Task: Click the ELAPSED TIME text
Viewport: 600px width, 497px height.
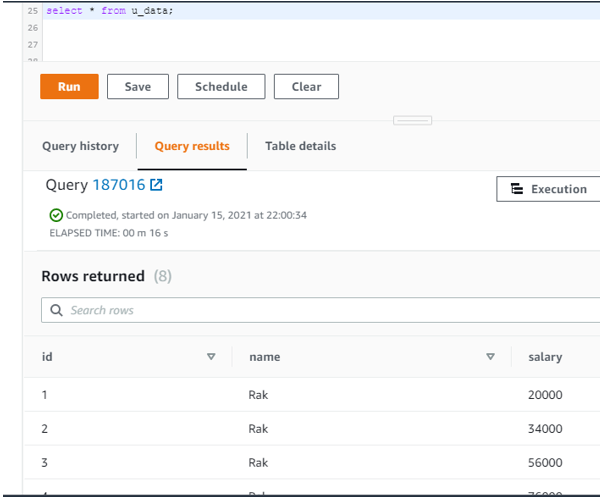Action: tap(109, 233)
